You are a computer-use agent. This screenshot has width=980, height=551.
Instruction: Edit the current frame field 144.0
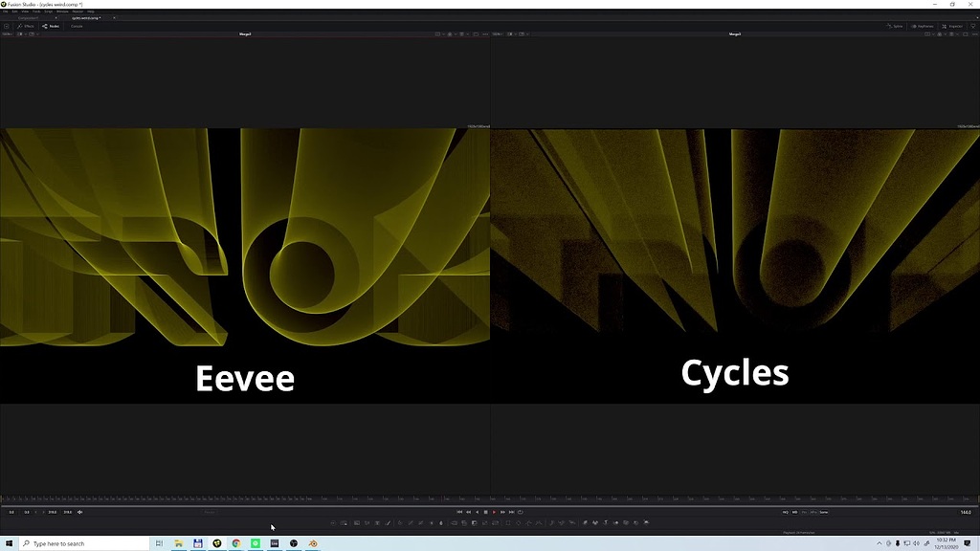966,513
